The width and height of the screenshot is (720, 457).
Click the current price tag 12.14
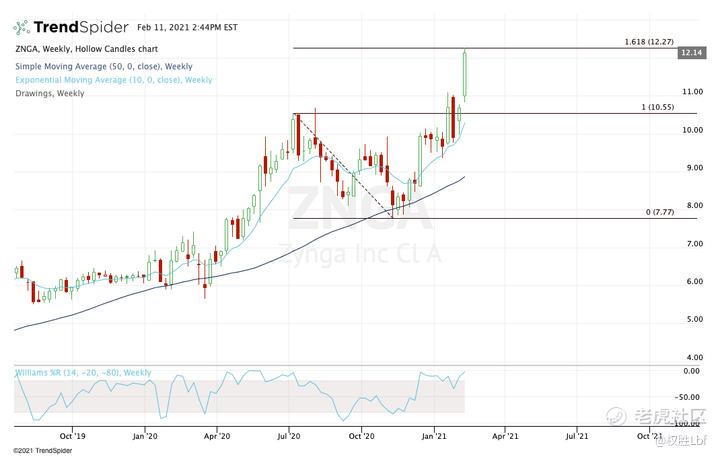click(x=691, y=53)
